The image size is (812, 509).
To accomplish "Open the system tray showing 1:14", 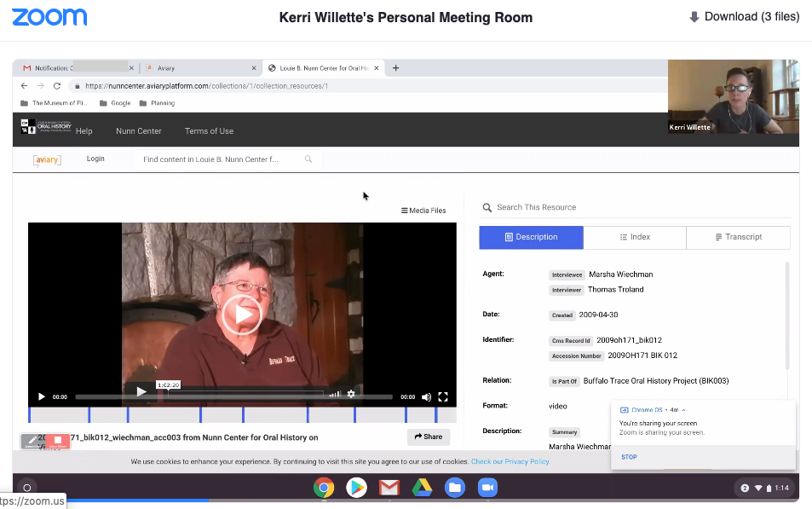I will click(763, 488).
